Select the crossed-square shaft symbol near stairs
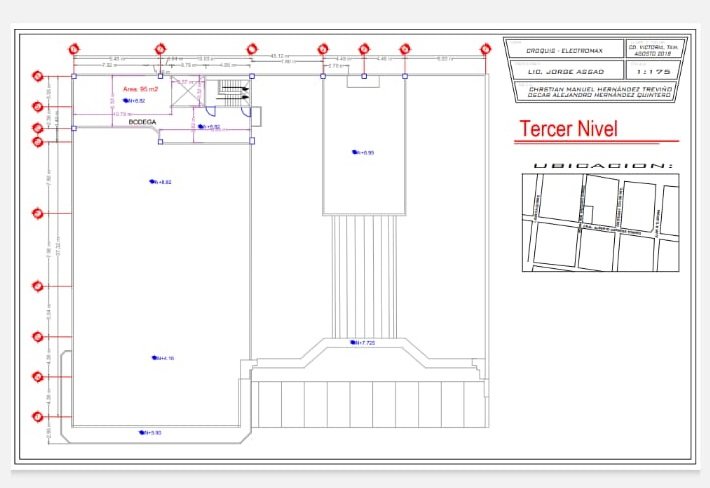710x488 pixels. (187, 90)
